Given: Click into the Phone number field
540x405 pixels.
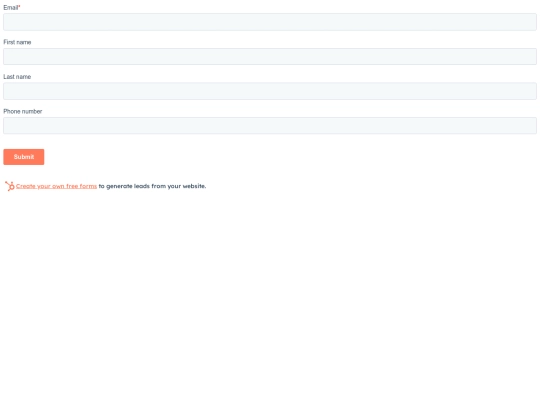Looking at the screenshot, I should [x=270, y=126].
